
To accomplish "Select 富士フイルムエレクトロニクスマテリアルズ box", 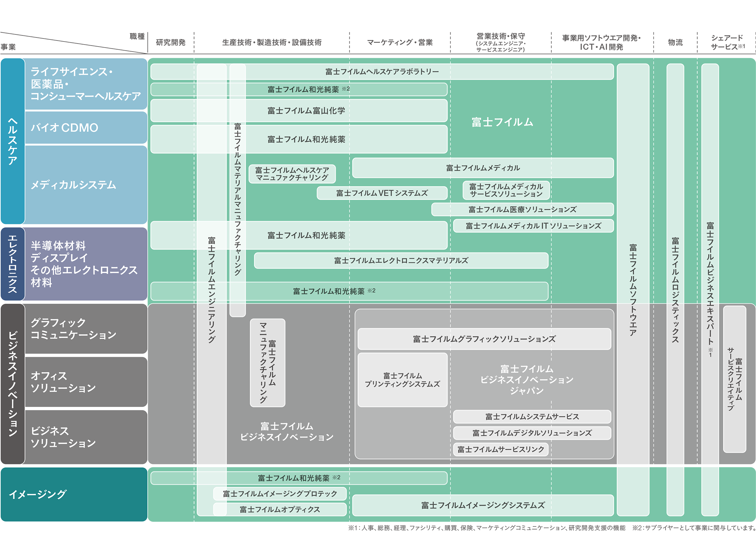I will point(401,261).
